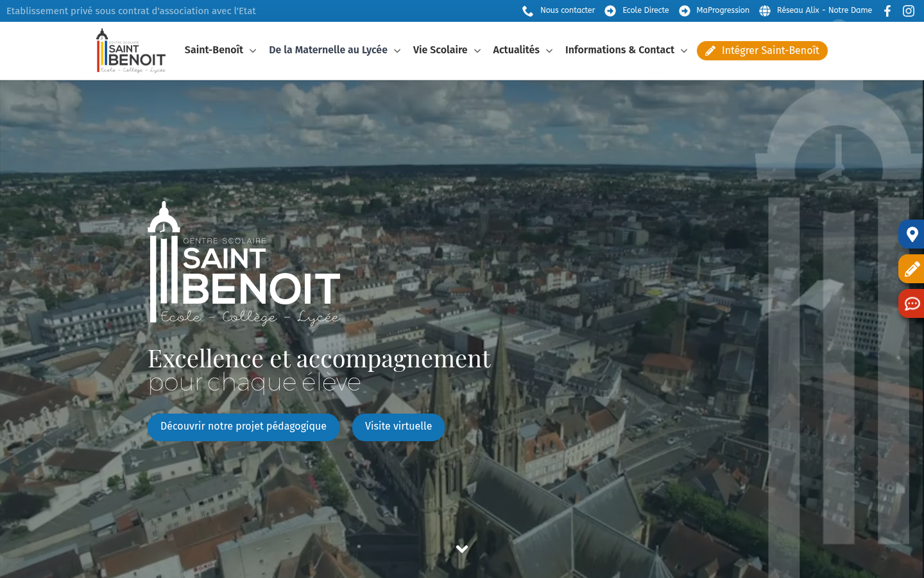924x578 pixels.
Task: Click the scroll-down chevron at bottom
Action: click(462, 549)
